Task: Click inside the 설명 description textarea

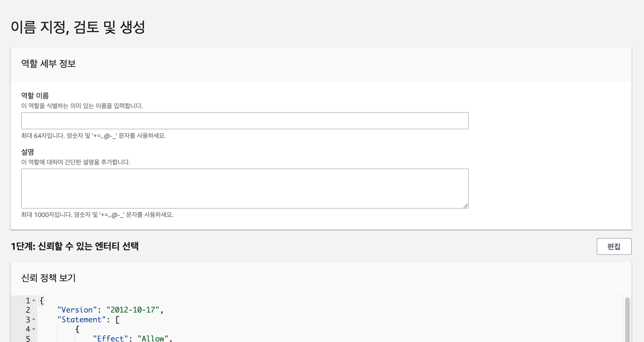Action: pyautogui.click(x=244, y=188)
